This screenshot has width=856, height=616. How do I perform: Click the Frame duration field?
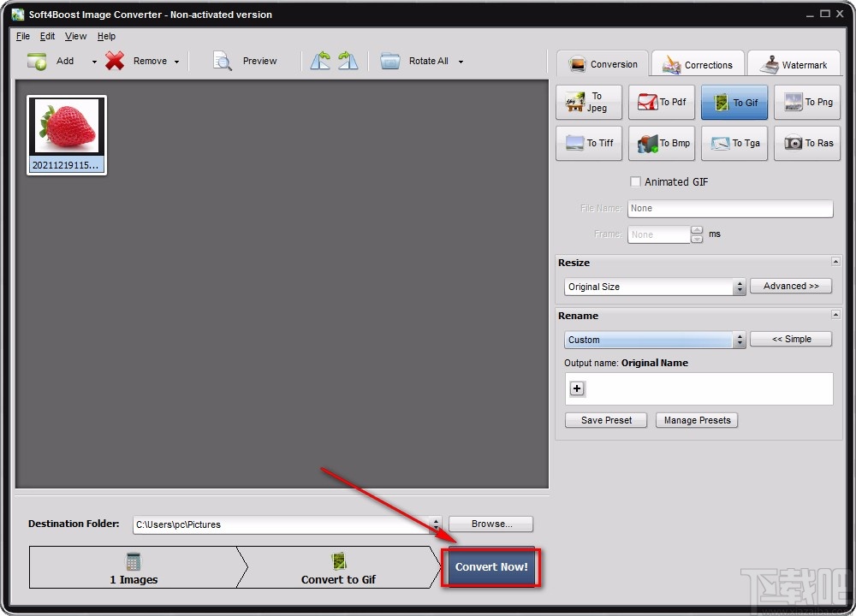[x=658, y=234]
